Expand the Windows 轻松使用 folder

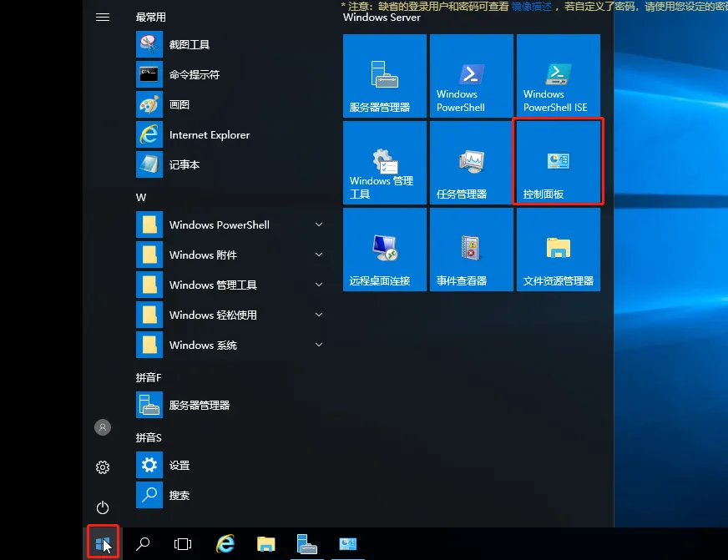click(x=318, y=315)
